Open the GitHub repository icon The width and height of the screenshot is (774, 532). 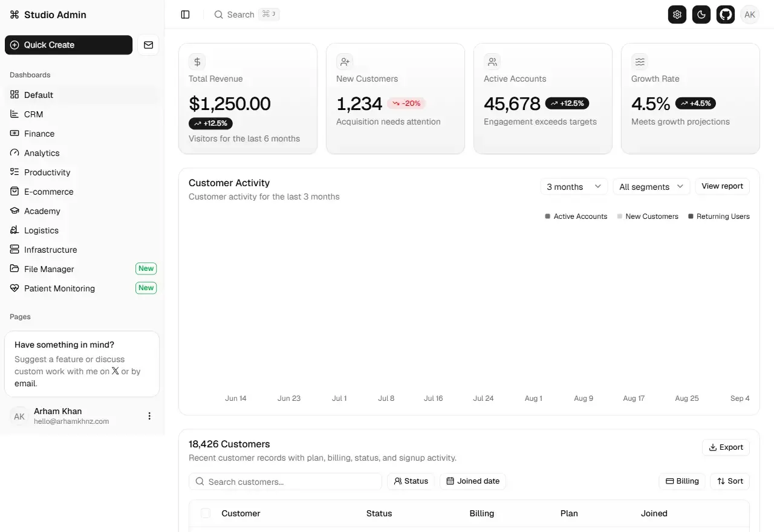pyautogui.click(x=726, y=15)
